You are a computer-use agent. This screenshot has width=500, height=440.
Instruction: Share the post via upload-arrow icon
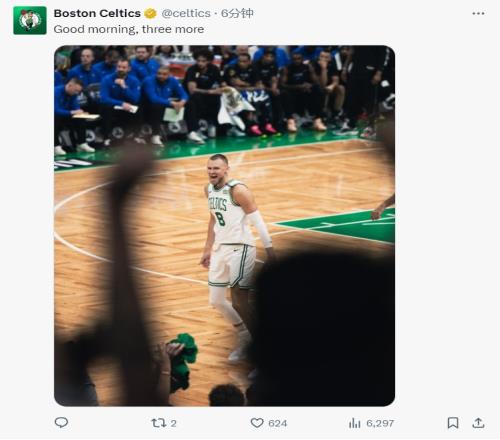[478, 423]
